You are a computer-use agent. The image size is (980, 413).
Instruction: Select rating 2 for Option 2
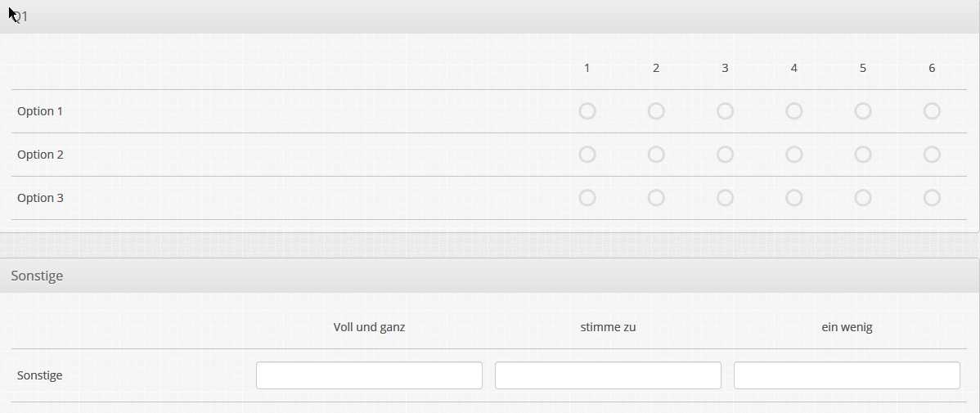click(656, 155)
